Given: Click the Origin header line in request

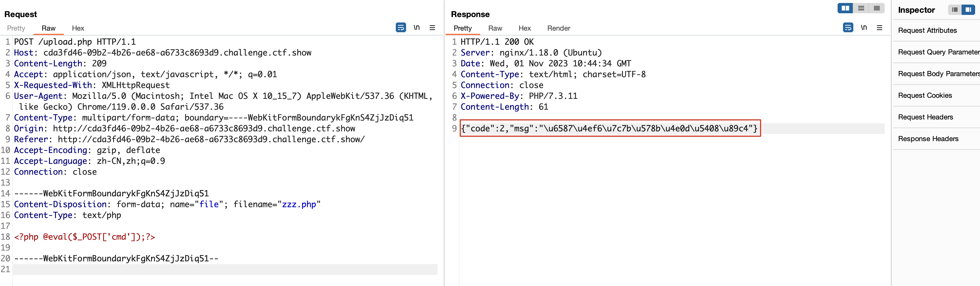Looking at the screenshot, I should coord(185,129).
